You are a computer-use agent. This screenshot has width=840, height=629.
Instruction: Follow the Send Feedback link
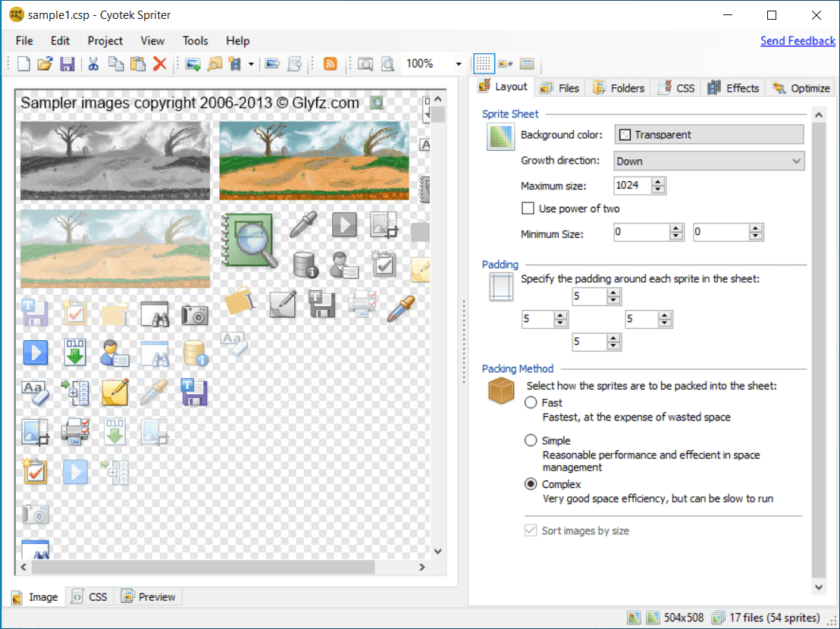(798, 41)
